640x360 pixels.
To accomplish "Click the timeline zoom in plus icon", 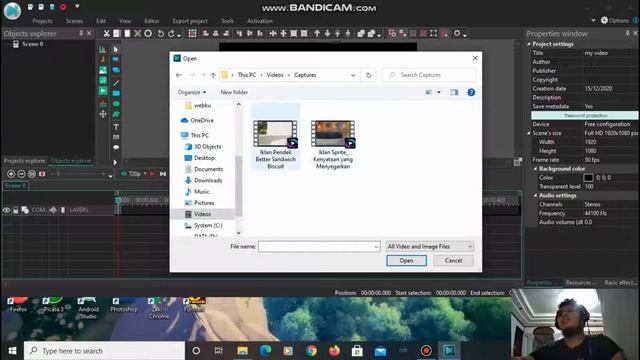I will 11,174.
